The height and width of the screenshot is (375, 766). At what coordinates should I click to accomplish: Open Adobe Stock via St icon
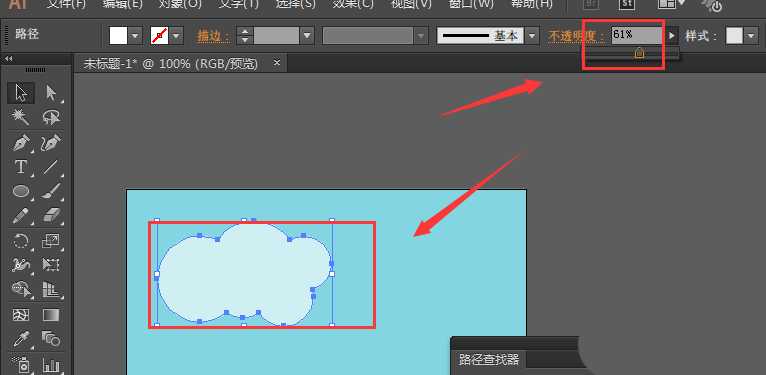coord(626,4)
